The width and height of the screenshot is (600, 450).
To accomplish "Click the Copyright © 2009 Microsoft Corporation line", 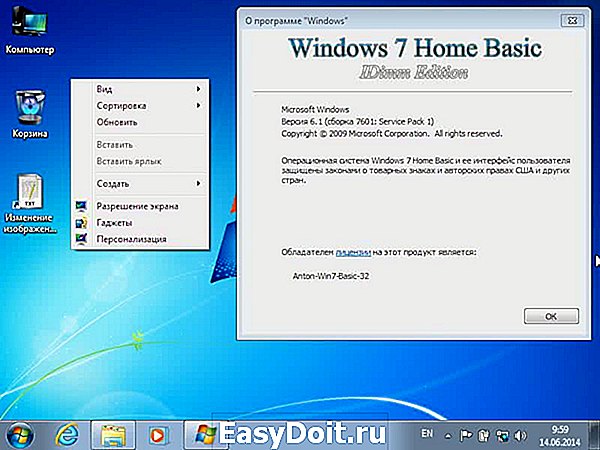I will [x=392, y=134].
